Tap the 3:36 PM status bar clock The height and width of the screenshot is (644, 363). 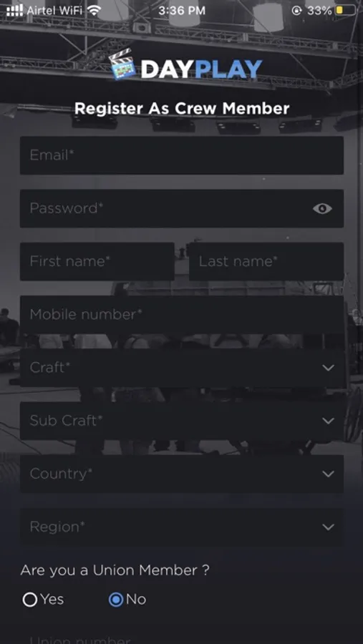(182, 11)
